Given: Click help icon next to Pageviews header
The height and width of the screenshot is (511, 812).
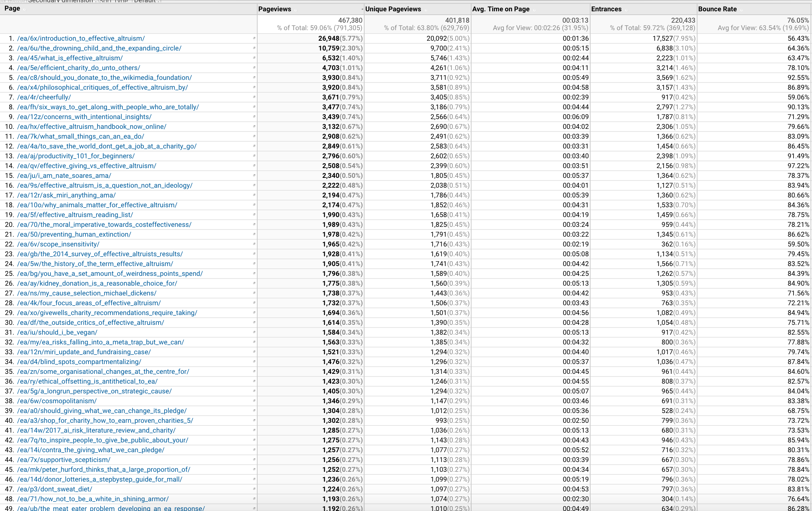Looking at the screenshot, I should (296, 10).
